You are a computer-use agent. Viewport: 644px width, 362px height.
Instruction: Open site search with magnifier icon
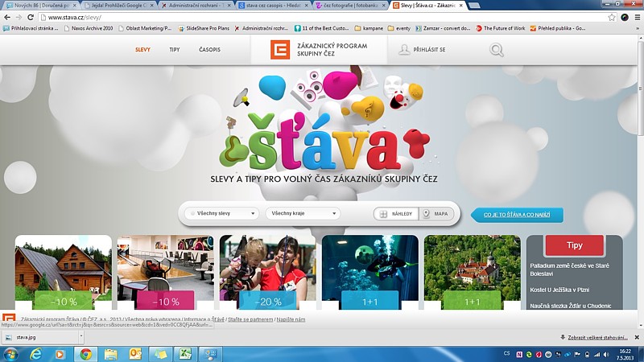coord(496,50)
